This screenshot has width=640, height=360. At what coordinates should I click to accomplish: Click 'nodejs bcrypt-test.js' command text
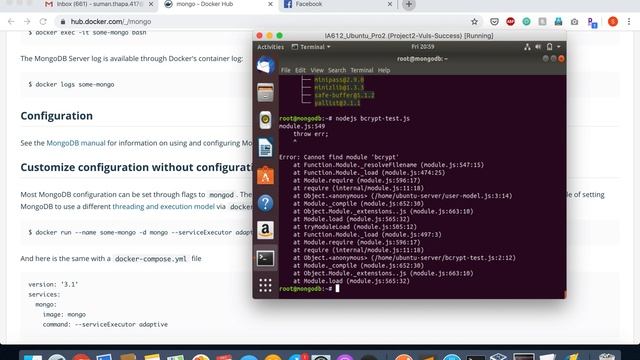(372, 118)
